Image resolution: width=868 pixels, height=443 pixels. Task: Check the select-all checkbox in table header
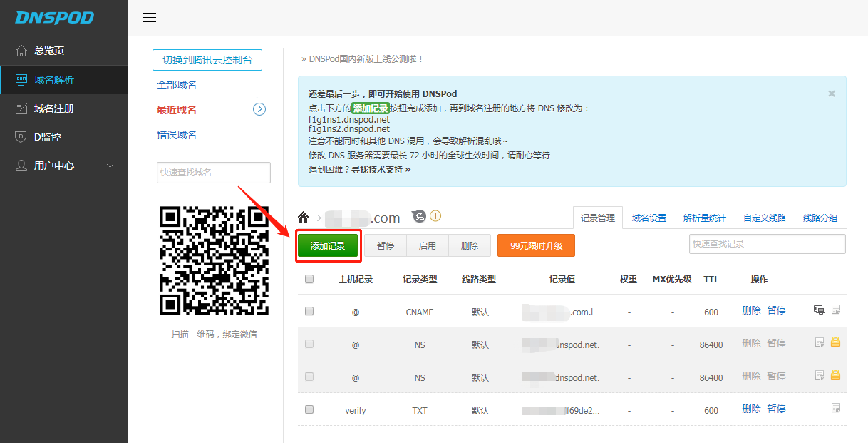[309, 279]
